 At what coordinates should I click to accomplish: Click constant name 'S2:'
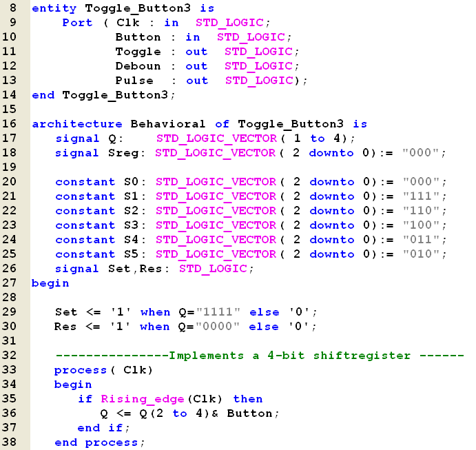135,211
